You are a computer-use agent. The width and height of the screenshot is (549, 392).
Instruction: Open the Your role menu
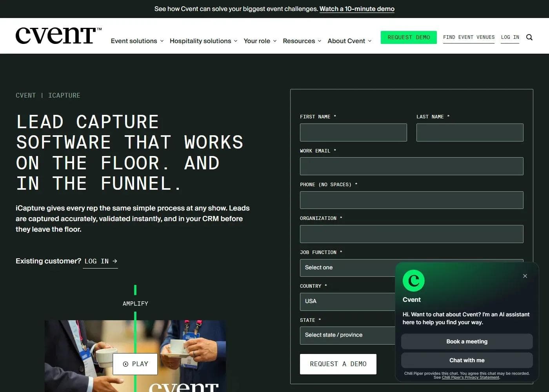pos(260,41)
